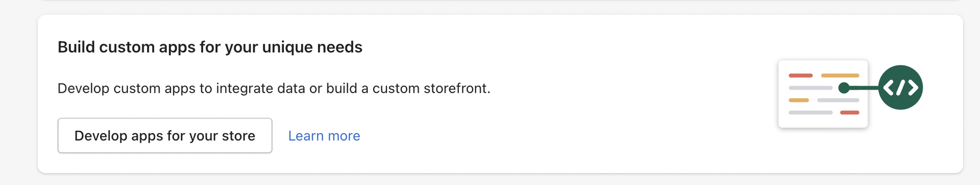Click the red line at the illustration's top-left
Viewport: 980px width, 185px height.
point(800,75)
